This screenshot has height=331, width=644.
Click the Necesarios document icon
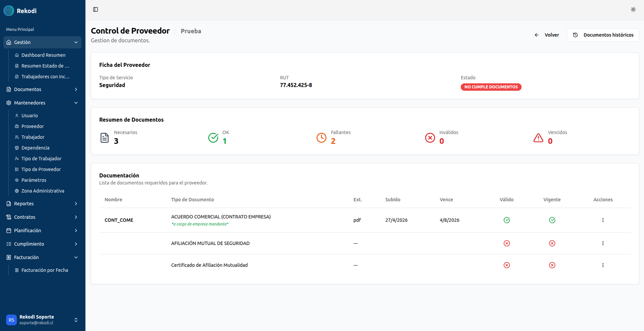[x=105, y=138]
